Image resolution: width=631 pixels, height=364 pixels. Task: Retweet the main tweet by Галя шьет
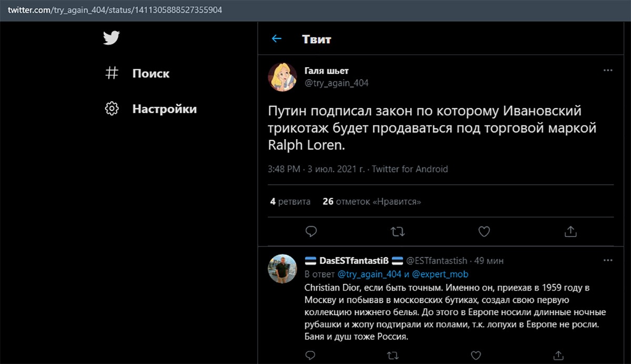pos(398,231)
